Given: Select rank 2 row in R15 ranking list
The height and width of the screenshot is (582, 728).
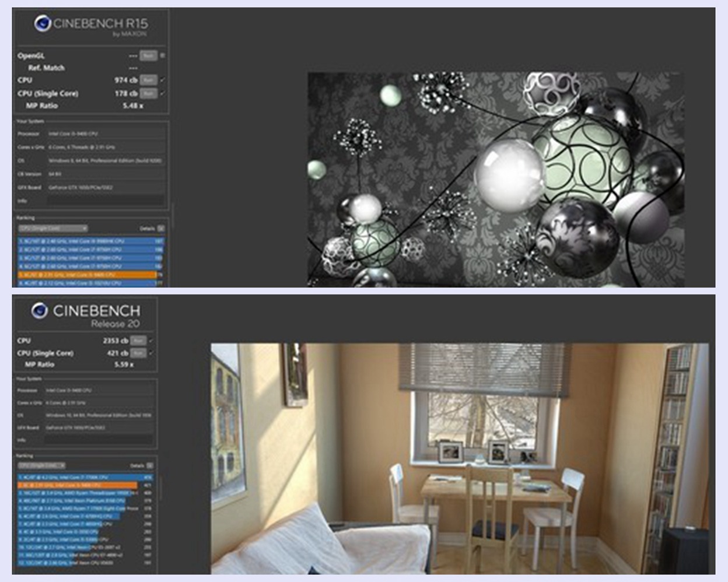Looking at the screenshot, I should tap(91, 249).
